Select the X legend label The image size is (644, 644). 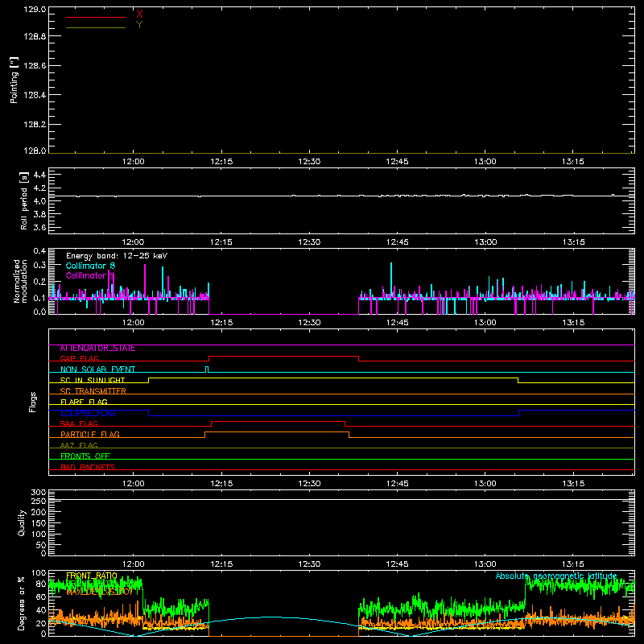tap(139, 14)
